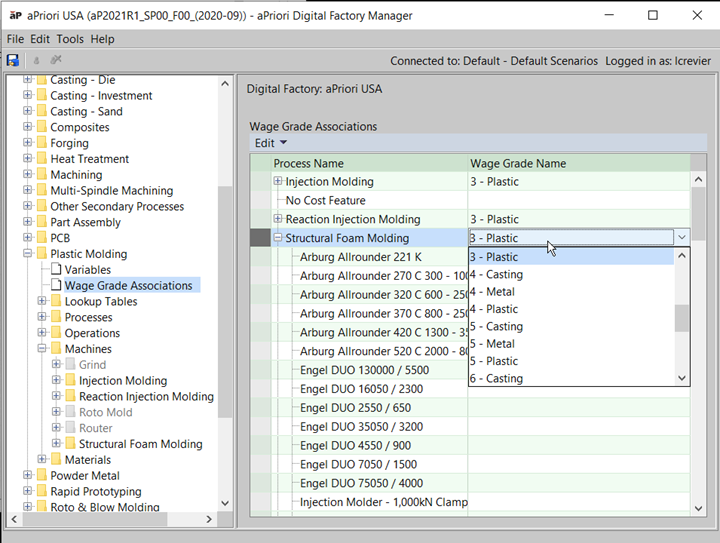Expand the Casting - Investment folder

[x=28, y=95]
